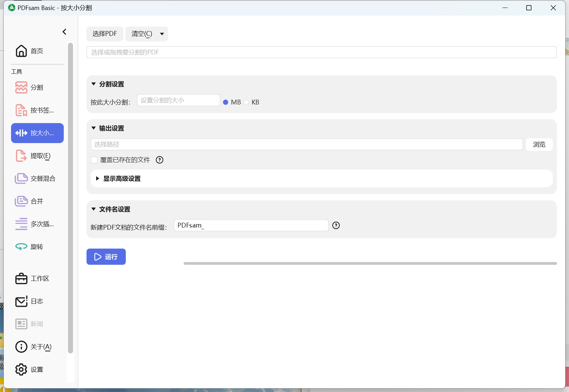Maximize the PDFsam window

(x=529, y=8)
